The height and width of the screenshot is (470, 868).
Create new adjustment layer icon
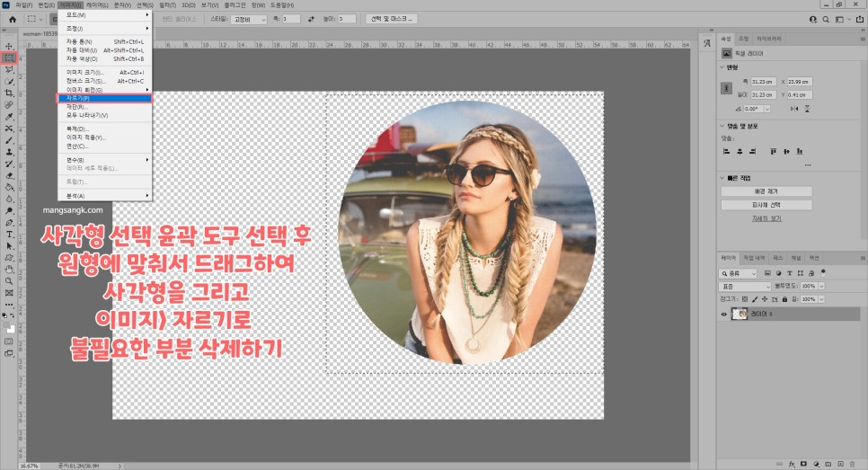(816, 464)
